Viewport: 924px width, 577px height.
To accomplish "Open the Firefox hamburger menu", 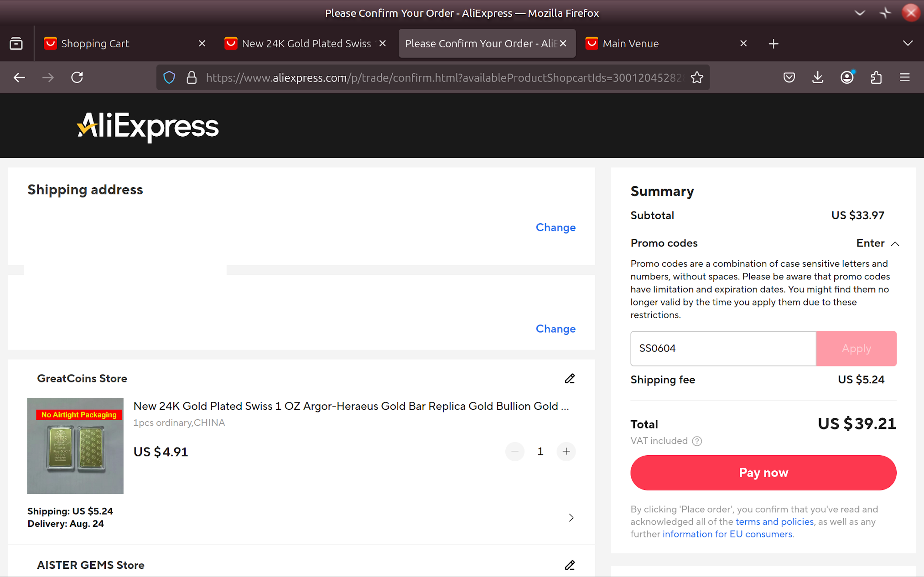I will 905,77.
